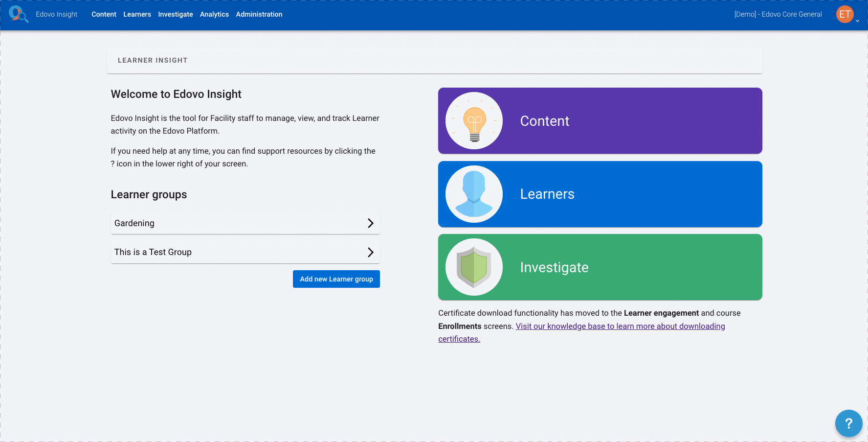Click the Learner groups heading
The image size is (868, 442).
[149, 194]
